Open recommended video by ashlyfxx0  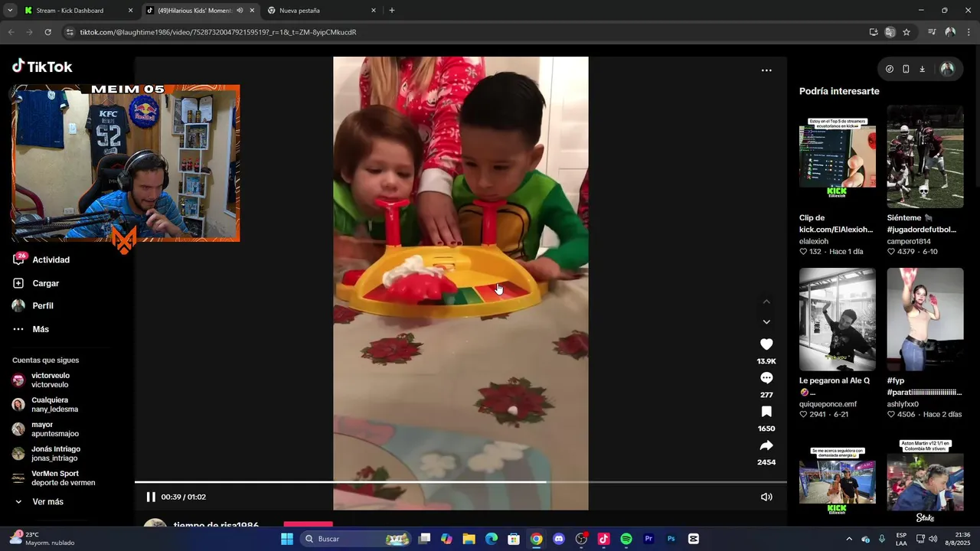[925, 320]
